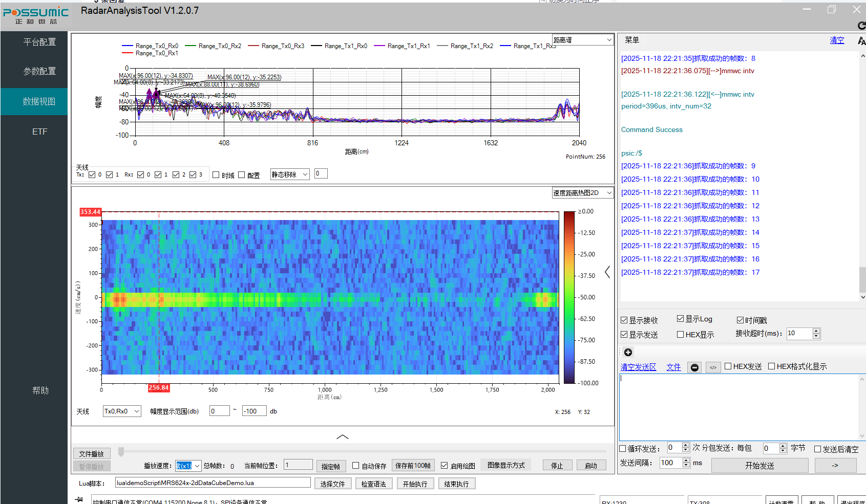Enable HEX显示 checkbox
Image resolution: width=866 pixels, height=504 pixels.
pyautogui.click(x=680, y=335)
